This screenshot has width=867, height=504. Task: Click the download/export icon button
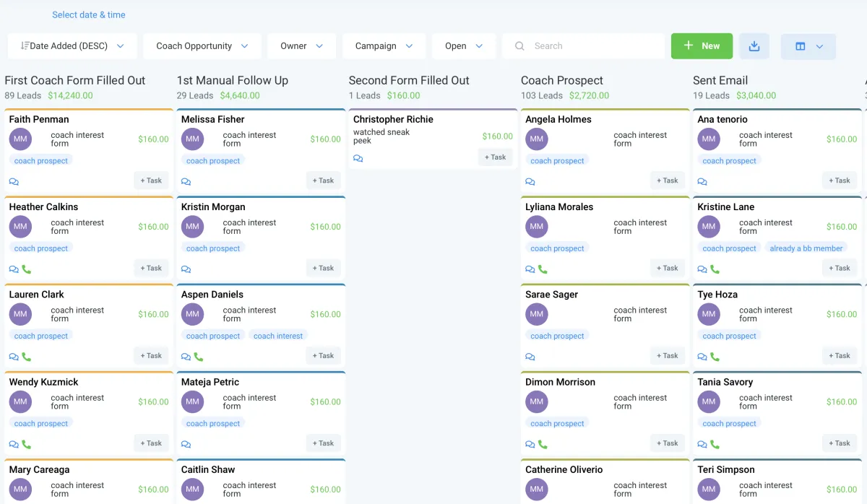pyautogui.click(x=754, y=46)
